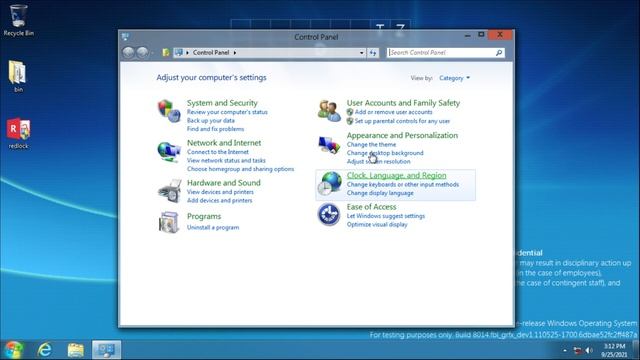Screen dimensions: 640x360
Task: Click the Control Panel title bar icon
Action: click(x=125, y=37)
